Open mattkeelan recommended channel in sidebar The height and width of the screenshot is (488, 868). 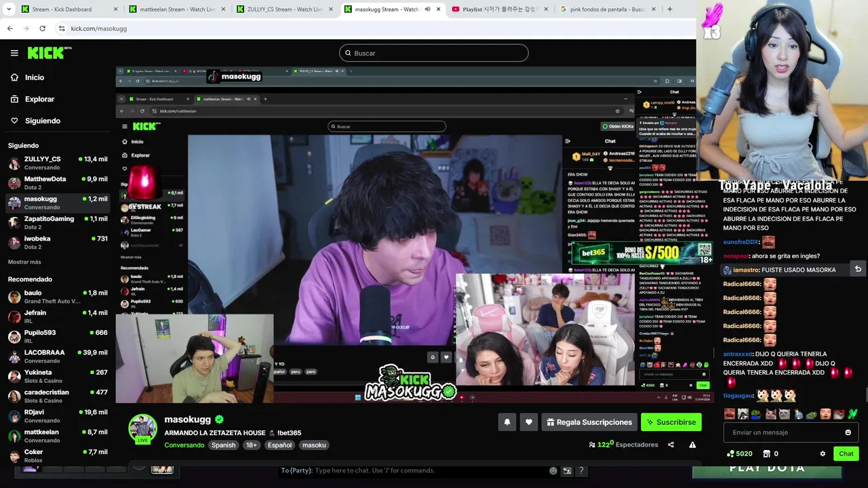click(58, 435)
